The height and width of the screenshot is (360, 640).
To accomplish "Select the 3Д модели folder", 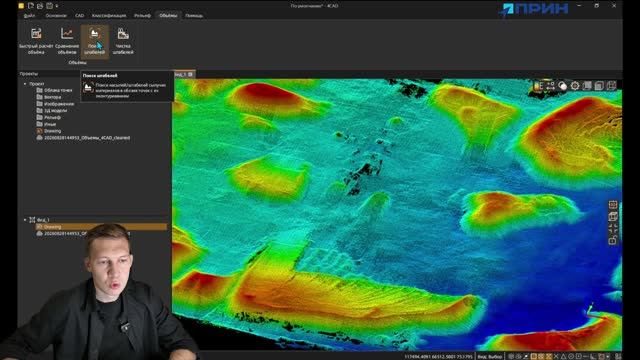I will pyautogui.click(x=51, y=111).
